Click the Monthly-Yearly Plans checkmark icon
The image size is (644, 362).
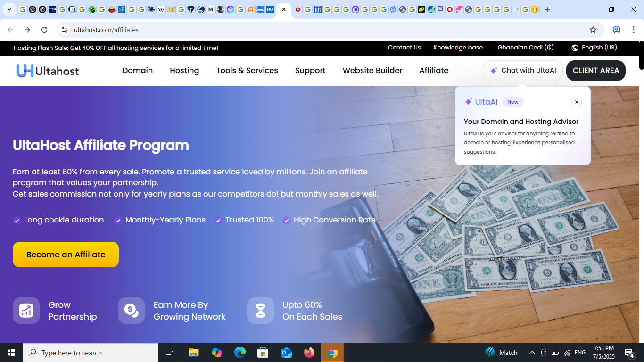coord(118,220)
